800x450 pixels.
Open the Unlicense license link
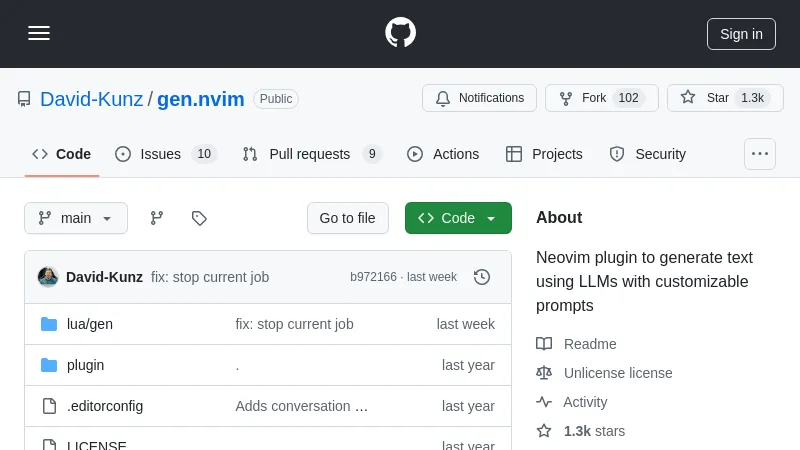point(617,373)
